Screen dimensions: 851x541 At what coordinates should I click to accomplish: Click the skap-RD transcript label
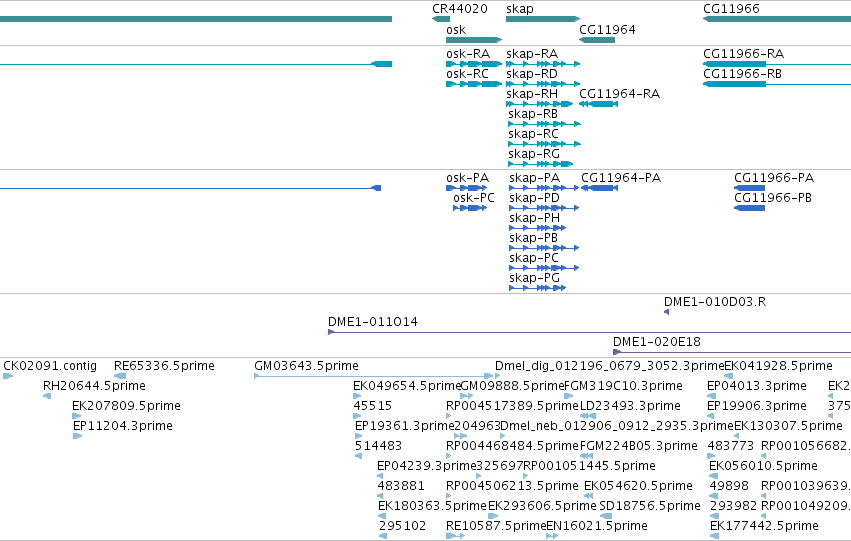(532, 74)
